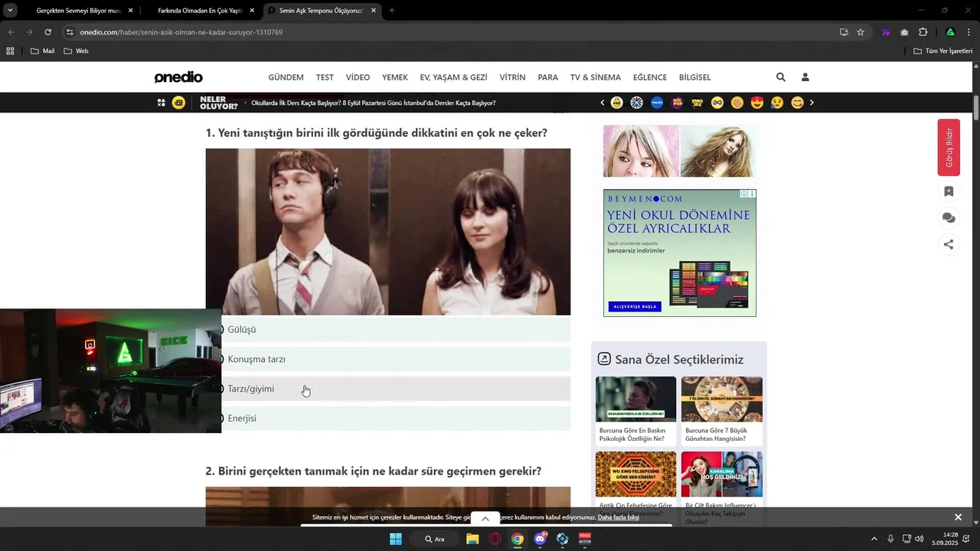The height and width of the screenshot is (551, 980).
Task: Open Chrome three-dot menu
Action: pyautogui.click(x=969, y=32)
